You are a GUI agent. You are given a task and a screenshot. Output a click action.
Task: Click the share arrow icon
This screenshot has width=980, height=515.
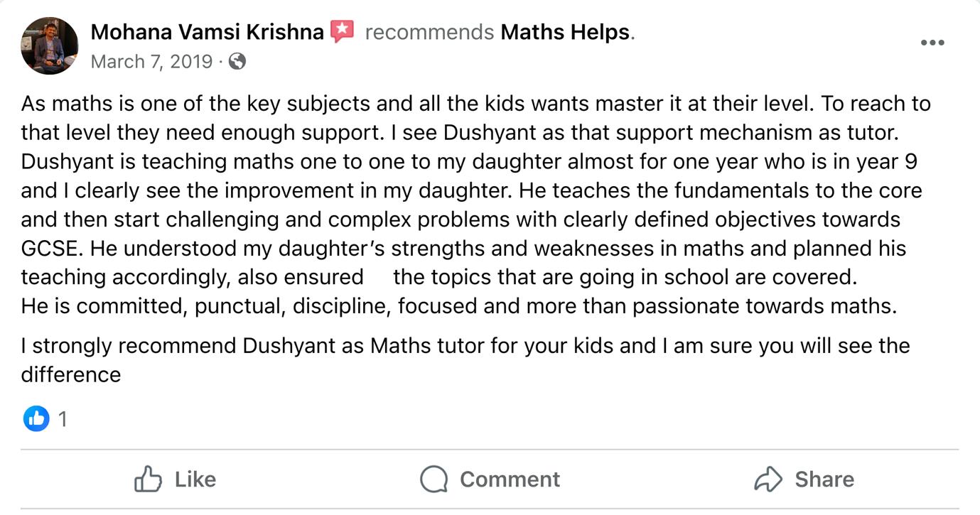pos(768,479)
